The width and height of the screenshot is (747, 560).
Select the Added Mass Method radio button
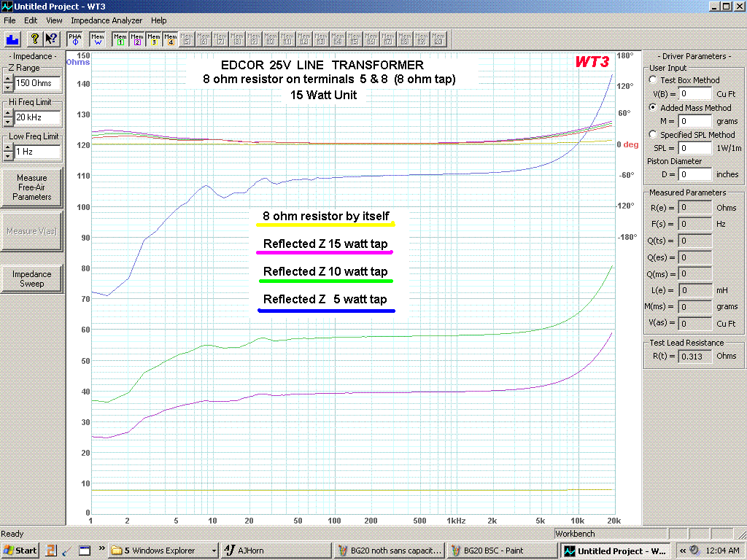pos(653,107)
